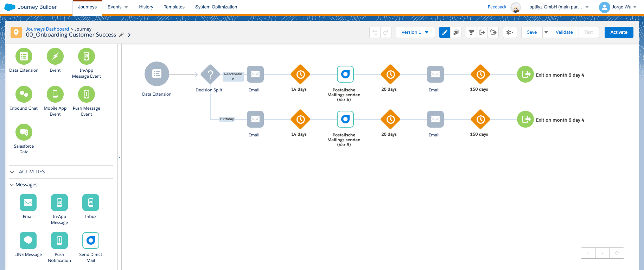Viewport: 644px width, 270px height.
Task: Select the Mobile App Event source
Action: [x=55, y=94]
